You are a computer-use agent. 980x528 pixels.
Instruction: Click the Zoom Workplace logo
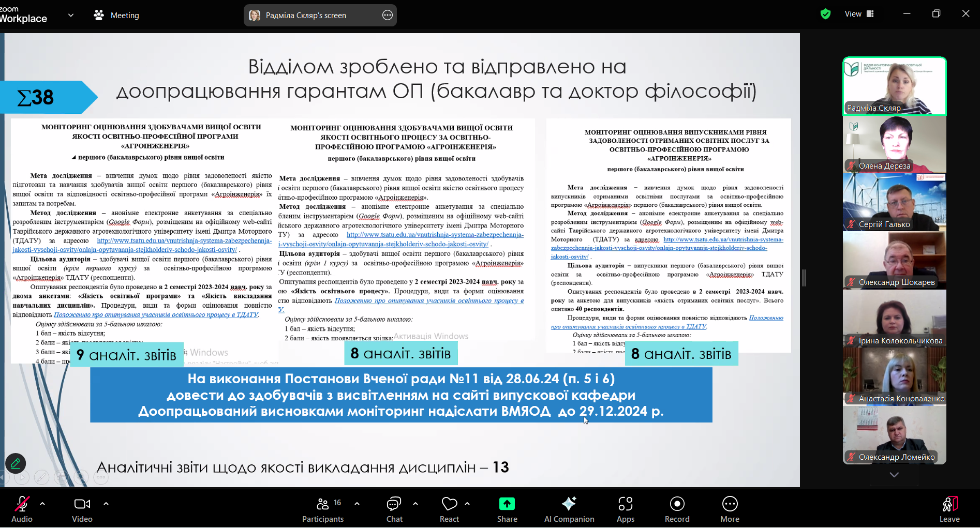[23, 14]
